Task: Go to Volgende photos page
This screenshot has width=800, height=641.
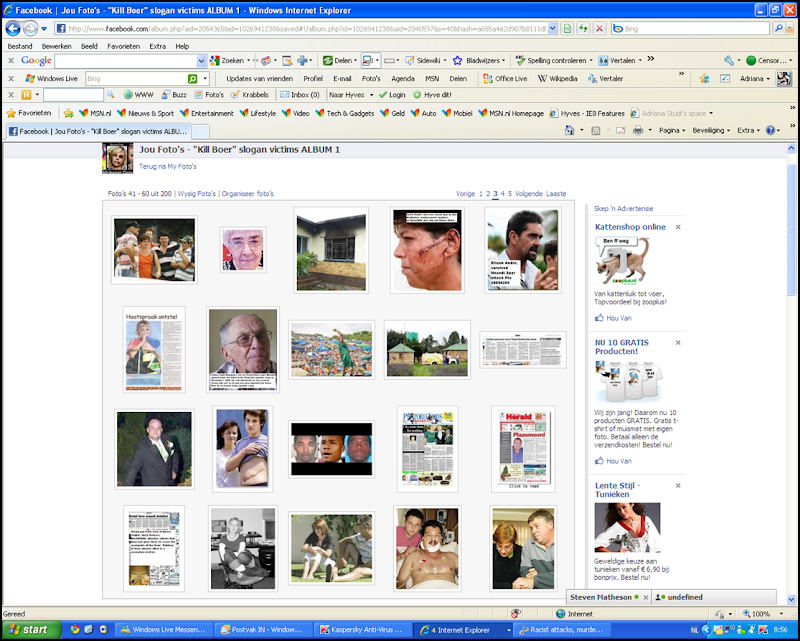Action: pos(529,194)
